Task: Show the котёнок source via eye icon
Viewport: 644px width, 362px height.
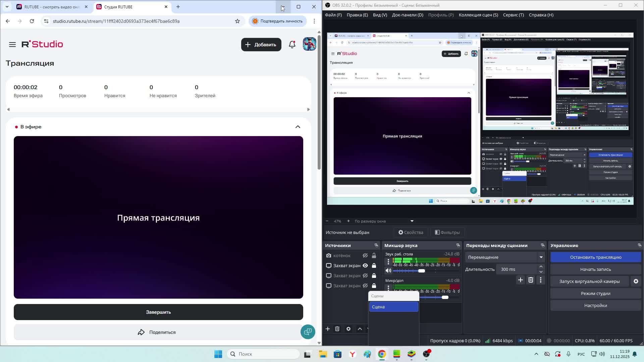Action: tap(365, 255)
